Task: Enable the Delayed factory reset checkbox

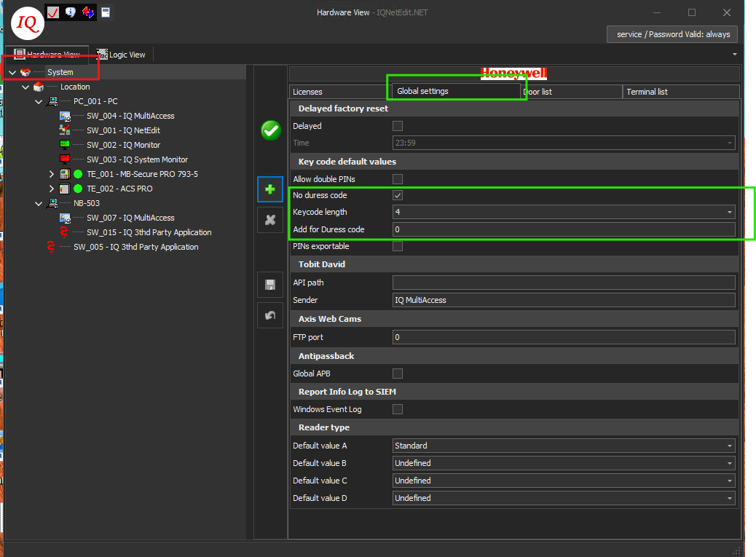Action: tap(397, 126)
